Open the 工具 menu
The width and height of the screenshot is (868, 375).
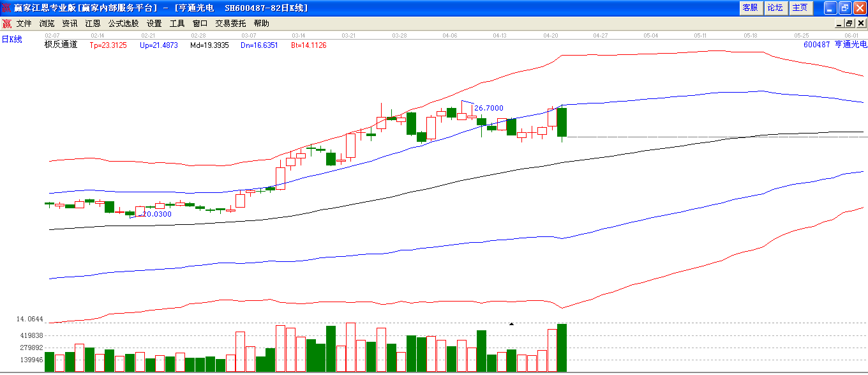[177, 24]
